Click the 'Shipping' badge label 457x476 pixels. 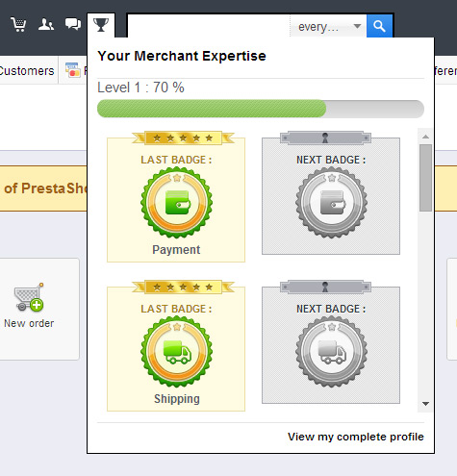click(177, 399)
